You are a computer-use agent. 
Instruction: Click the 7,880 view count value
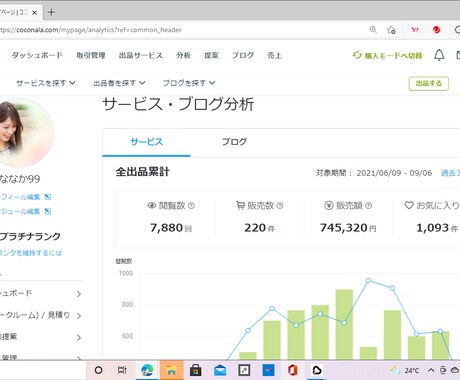pos(166,228)
